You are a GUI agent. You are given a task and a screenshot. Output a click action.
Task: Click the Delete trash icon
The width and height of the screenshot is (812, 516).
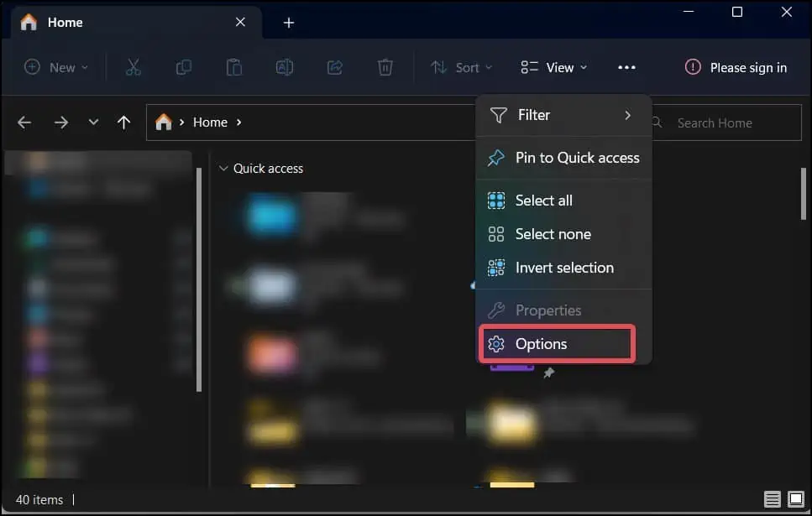pyautogui.click(x=385, y=67)
